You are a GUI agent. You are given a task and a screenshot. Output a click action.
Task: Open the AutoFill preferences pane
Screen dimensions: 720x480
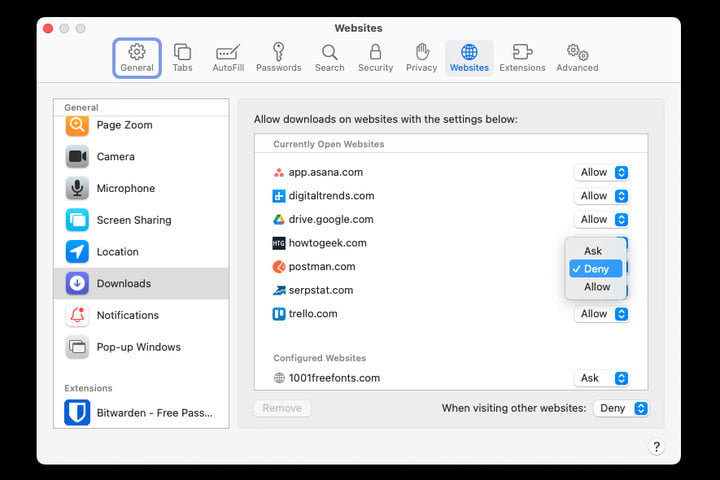[228, 58]
